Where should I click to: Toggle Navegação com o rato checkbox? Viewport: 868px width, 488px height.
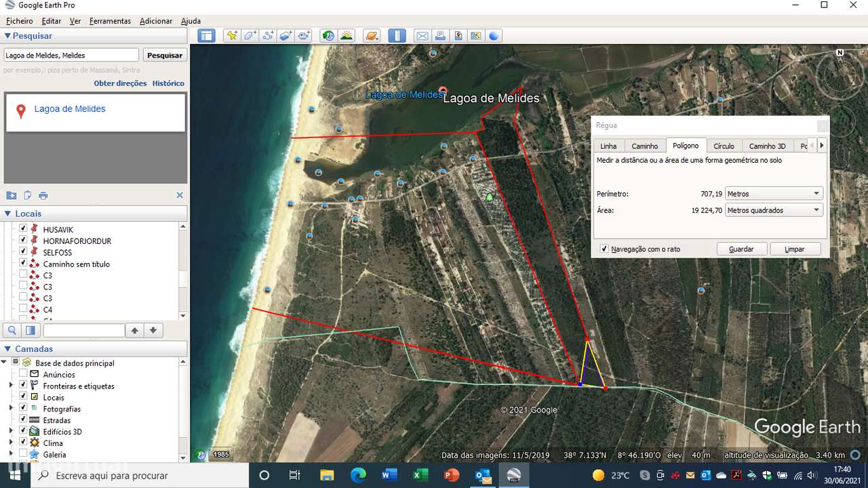[604, 249]
